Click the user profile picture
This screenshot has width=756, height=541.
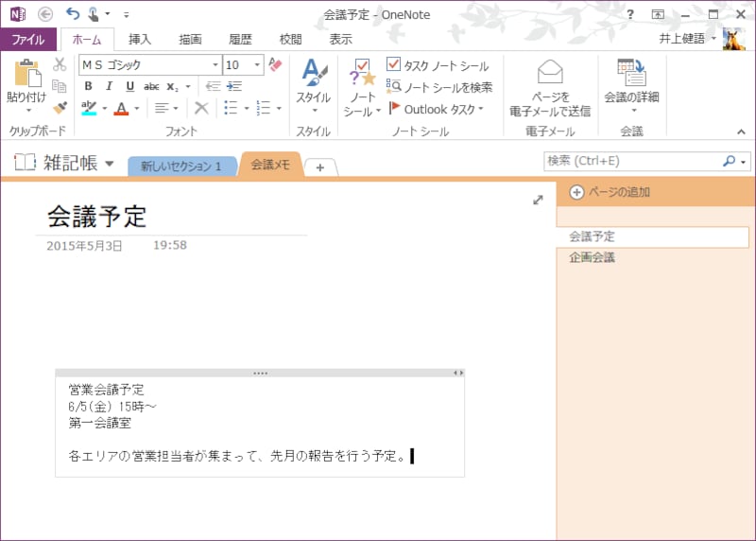pos(734,39)
